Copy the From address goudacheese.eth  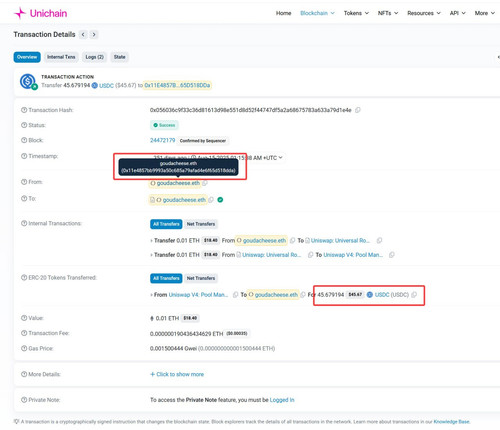tap(205, 183)
